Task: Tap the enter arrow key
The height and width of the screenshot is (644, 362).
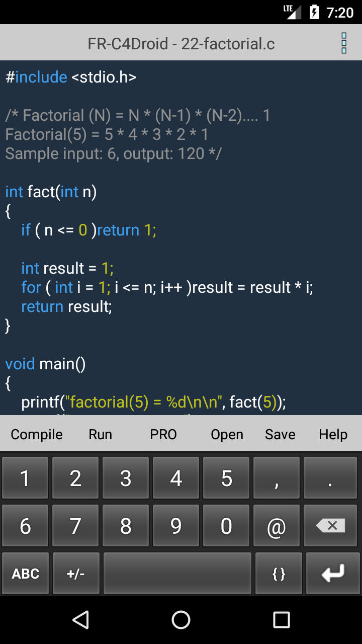Action: pos(332,574)
